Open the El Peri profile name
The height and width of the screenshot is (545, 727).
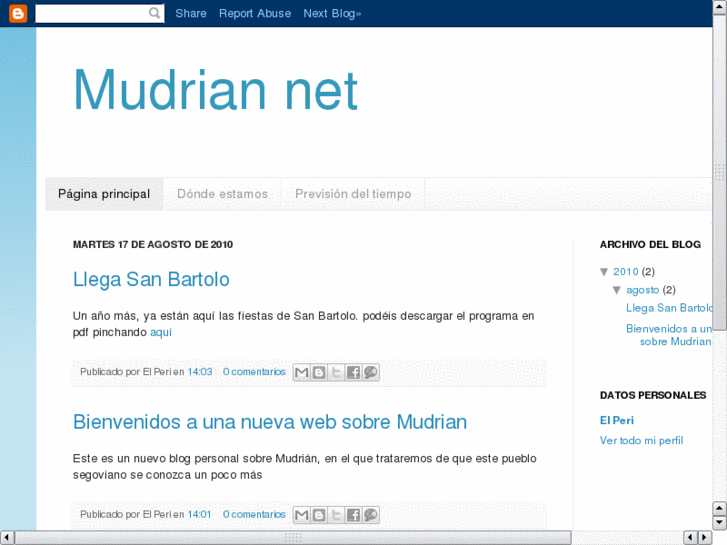coord(617,421)
